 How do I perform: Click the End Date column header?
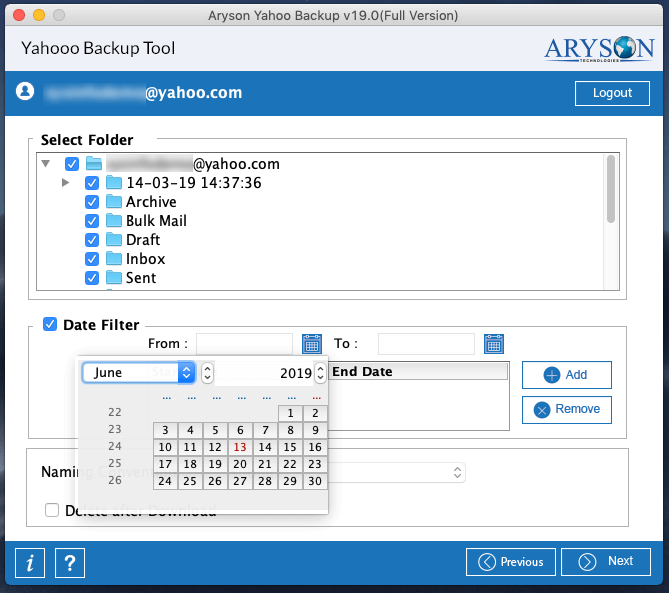tap(418, 372)
